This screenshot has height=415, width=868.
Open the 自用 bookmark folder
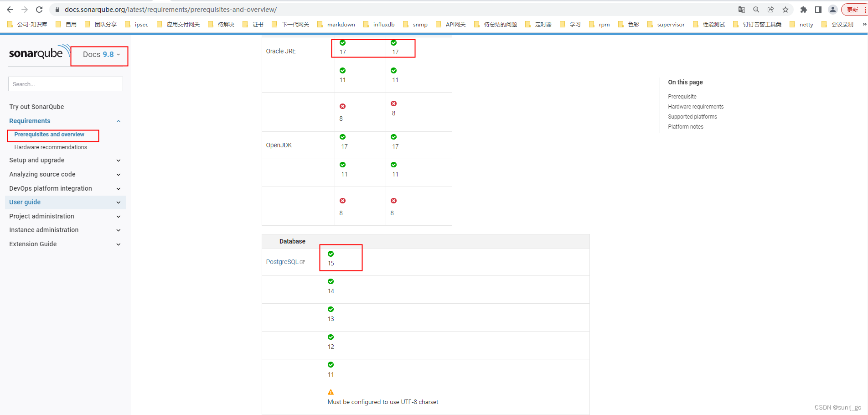[66, 25]
